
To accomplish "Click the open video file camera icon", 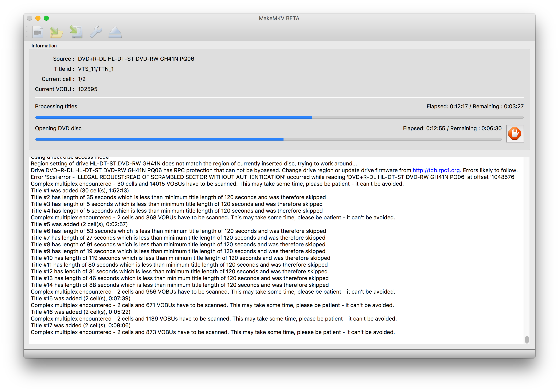I will (x=38, y=32).
